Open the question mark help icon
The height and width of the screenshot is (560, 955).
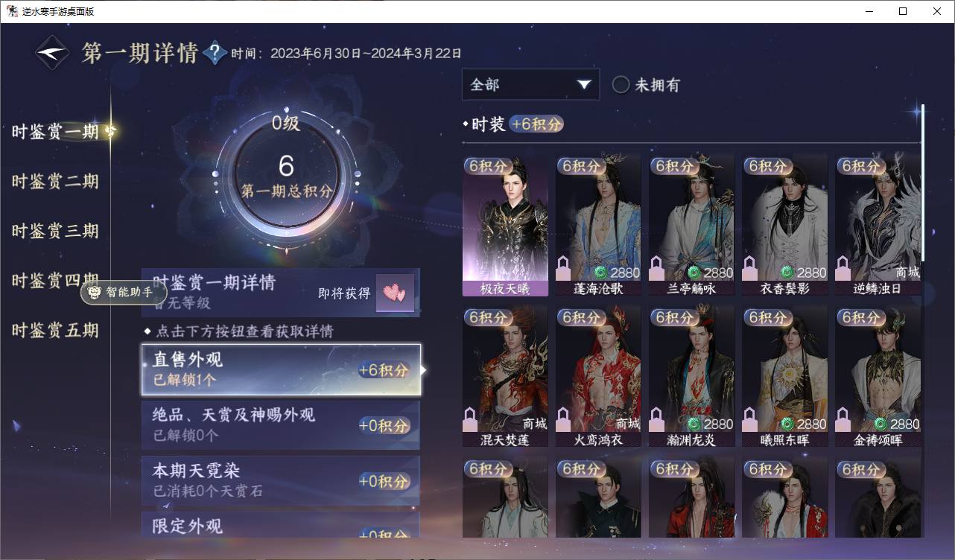[215, 53]
